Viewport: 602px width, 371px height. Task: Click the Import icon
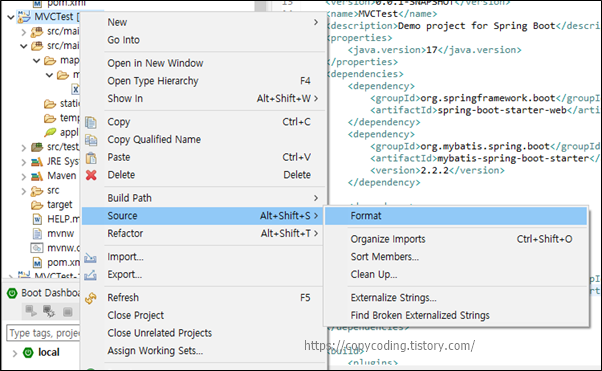(x=91, y=257)
